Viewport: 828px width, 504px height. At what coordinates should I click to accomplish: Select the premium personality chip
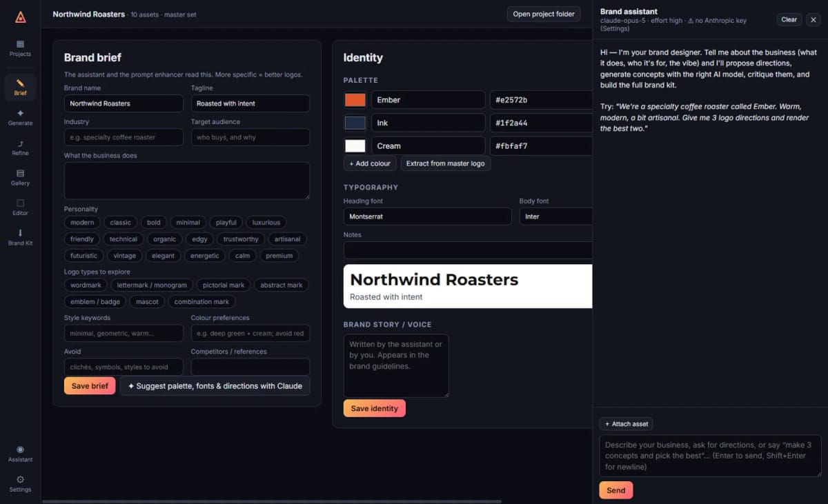tap(279, 256)
